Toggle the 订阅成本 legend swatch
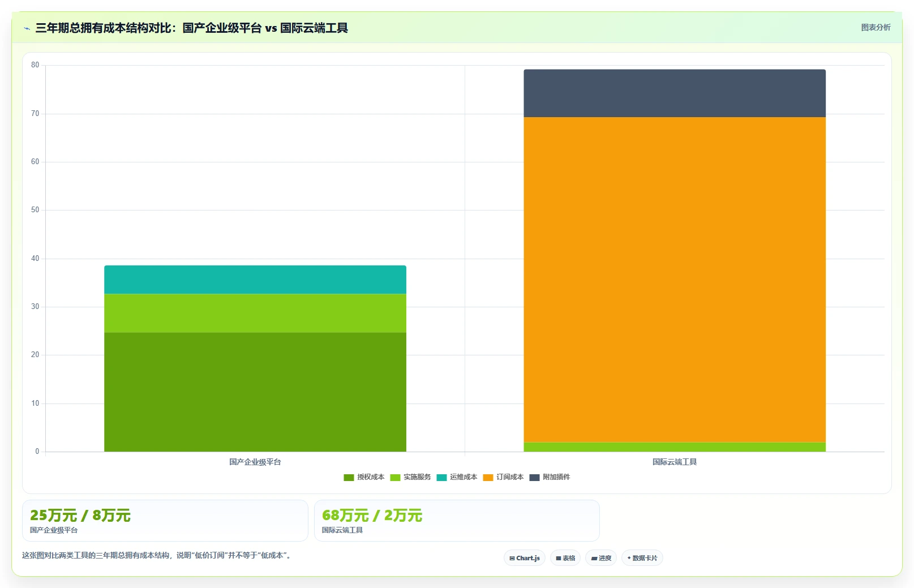This screenshot has width=914, height=588. click(x=488, y=477)
